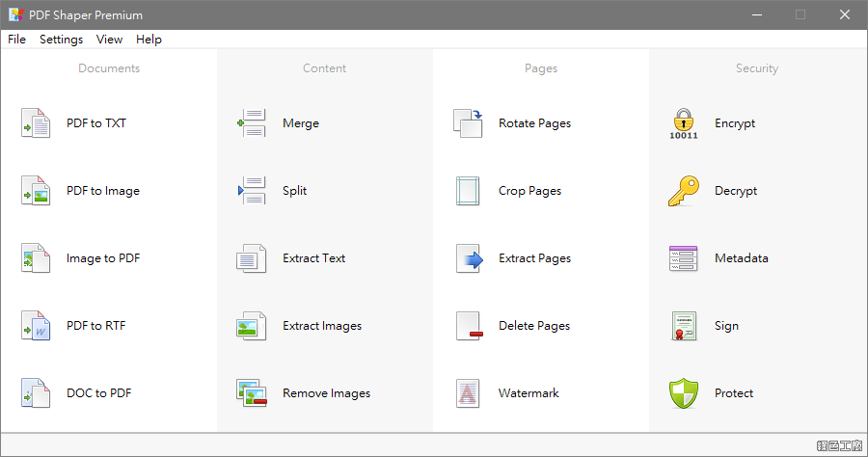Click the DOC to PDF icon
The height and width of the screenshot is (457, 868).
36,392
